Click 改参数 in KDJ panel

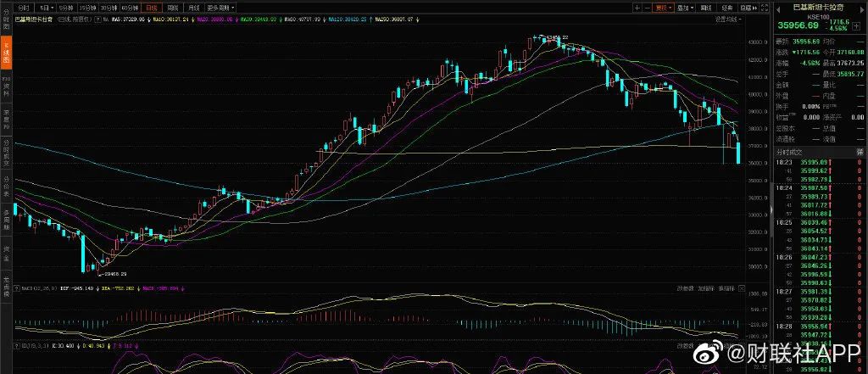[683, 346]
